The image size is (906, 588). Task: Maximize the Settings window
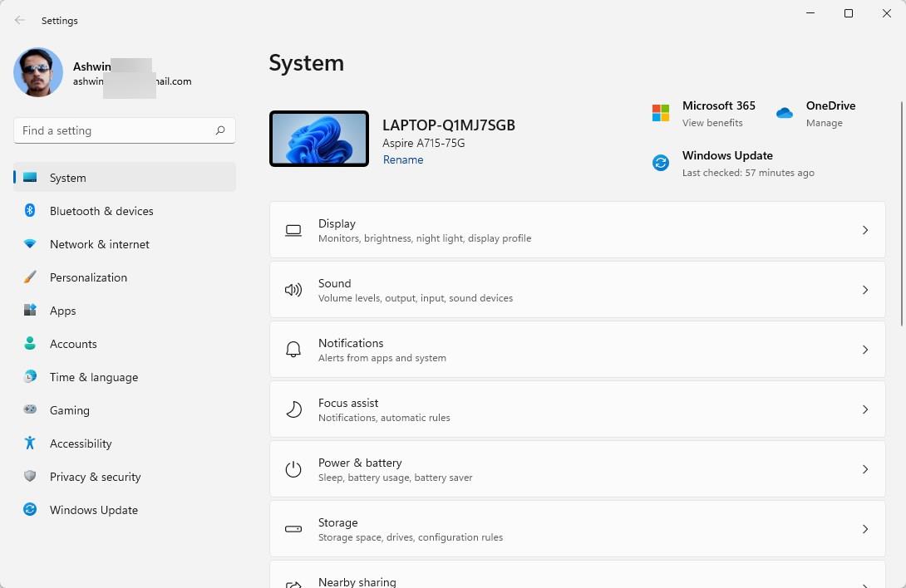coord(848,13)
